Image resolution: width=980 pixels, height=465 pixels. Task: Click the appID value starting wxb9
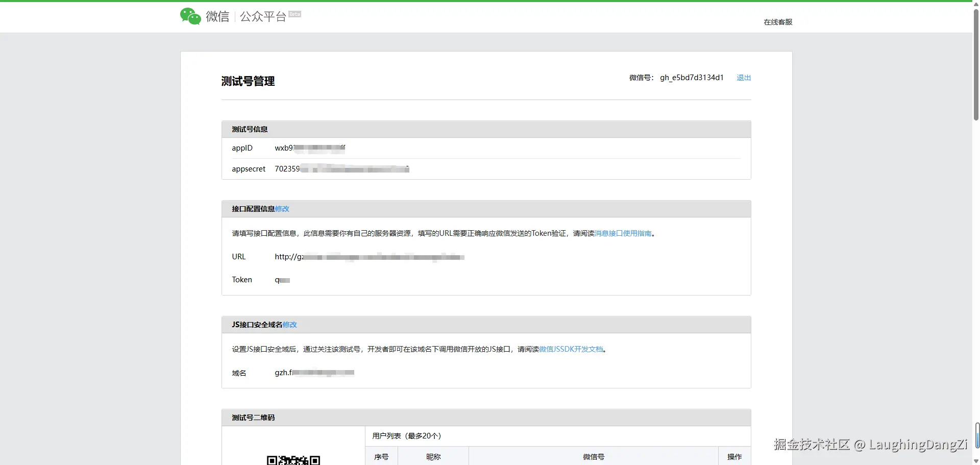tap(310, 148)
